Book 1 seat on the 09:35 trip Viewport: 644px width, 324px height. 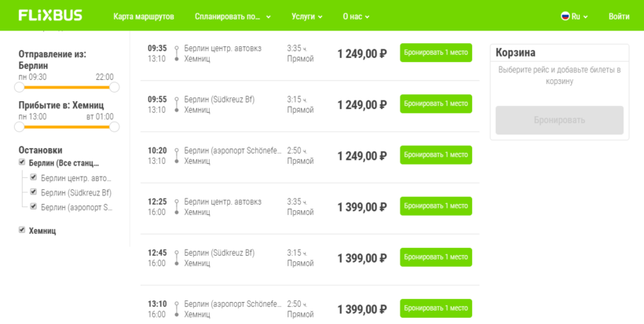(436, 53)
